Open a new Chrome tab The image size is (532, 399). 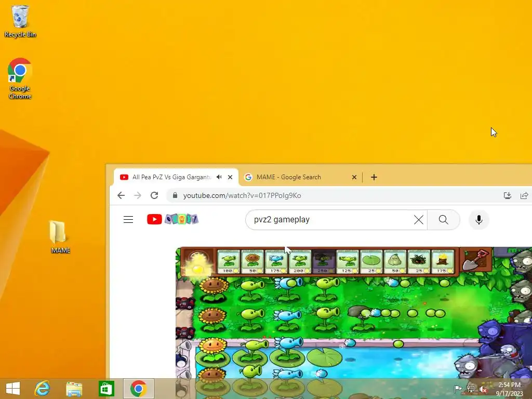click(x=374, y=177)
